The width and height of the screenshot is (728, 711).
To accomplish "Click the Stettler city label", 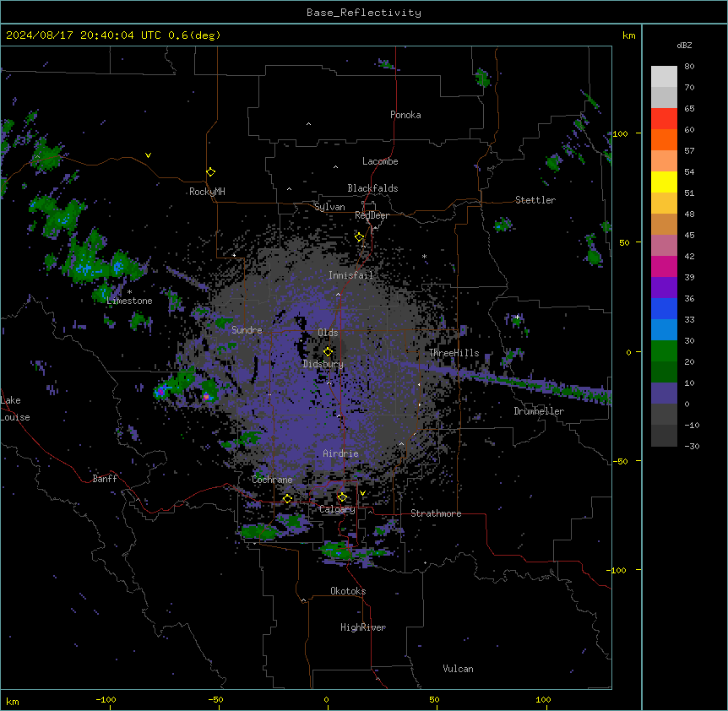I will [x=535, y=200].
